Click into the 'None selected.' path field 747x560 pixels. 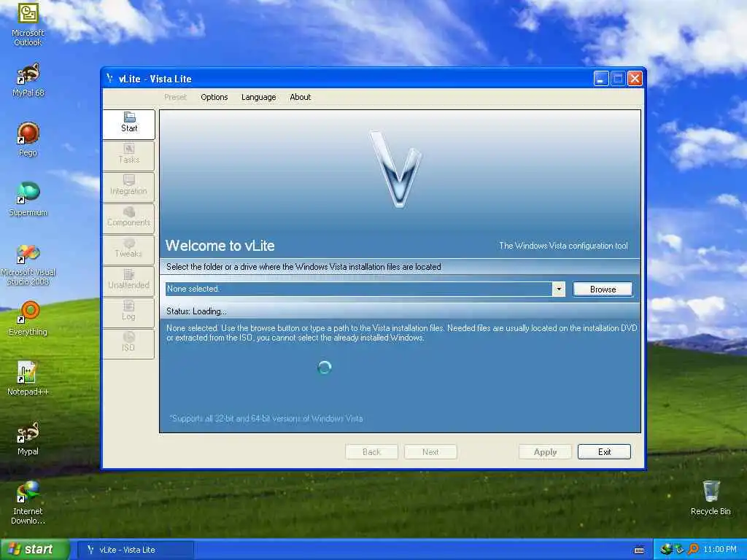pos(359,289)
